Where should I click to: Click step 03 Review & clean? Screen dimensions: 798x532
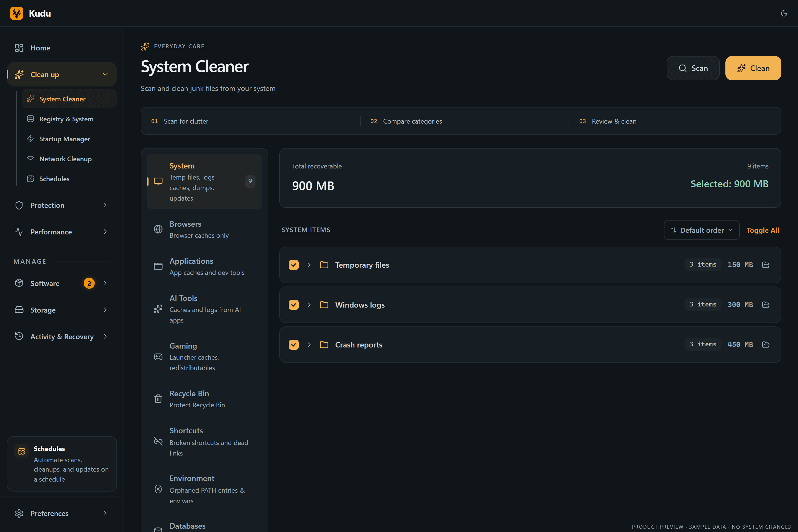pos(608,121)
